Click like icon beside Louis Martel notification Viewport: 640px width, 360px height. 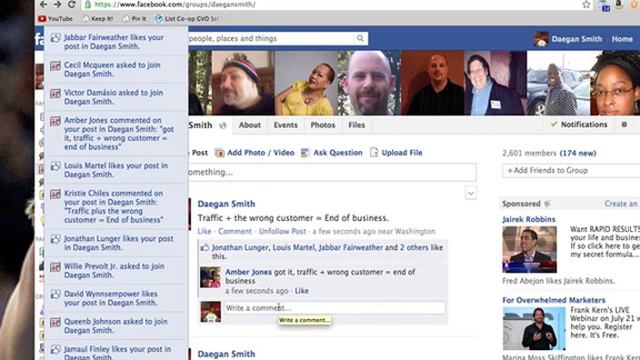pos(56,166)
